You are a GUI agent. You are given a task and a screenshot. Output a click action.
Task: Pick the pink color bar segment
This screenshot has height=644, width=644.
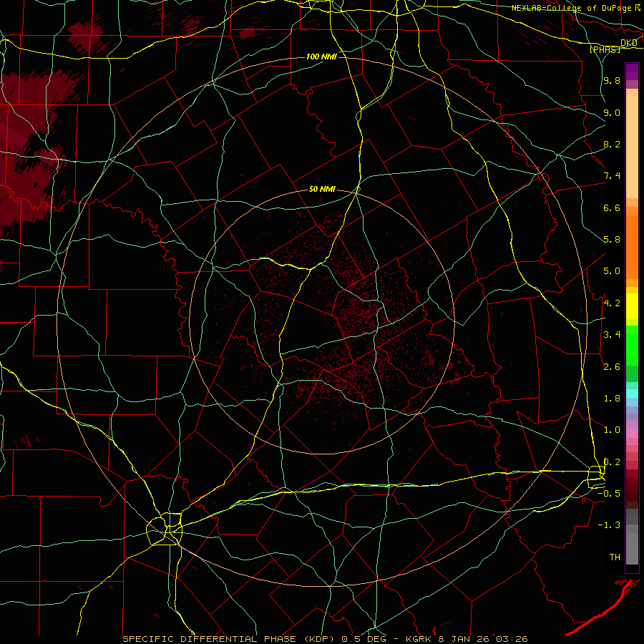click(x=632, y=434)
